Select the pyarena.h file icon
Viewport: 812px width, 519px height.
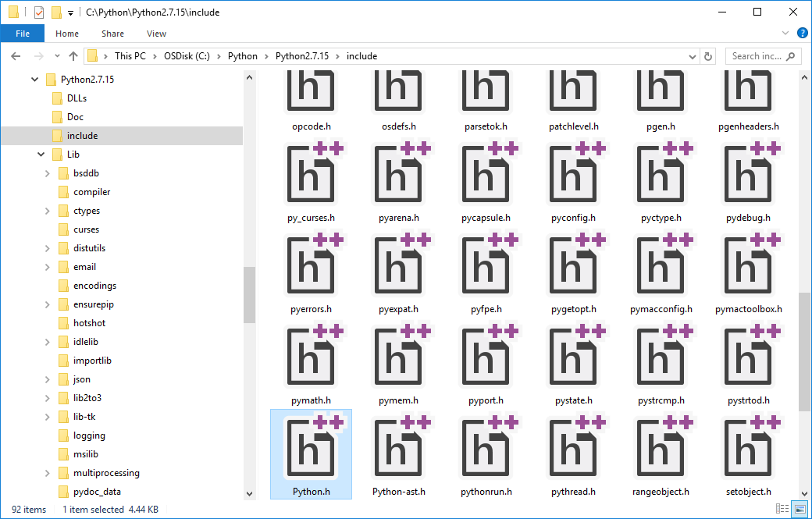(x=398, y=174)
